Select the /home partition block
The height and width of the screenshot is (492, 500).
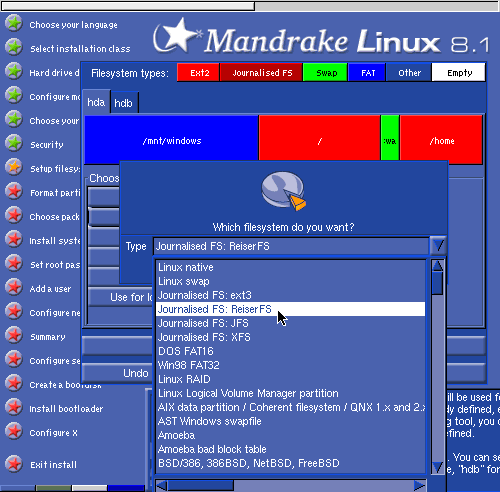pyautogui.click(x=441, y=140)
